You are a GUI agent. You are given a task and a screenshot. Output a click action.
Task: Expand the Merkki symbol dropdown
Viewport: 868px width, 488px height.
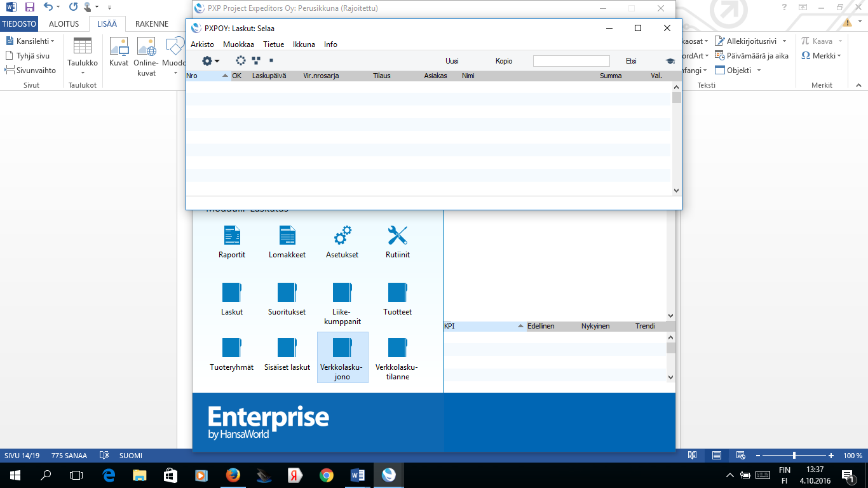click(839, 56)
